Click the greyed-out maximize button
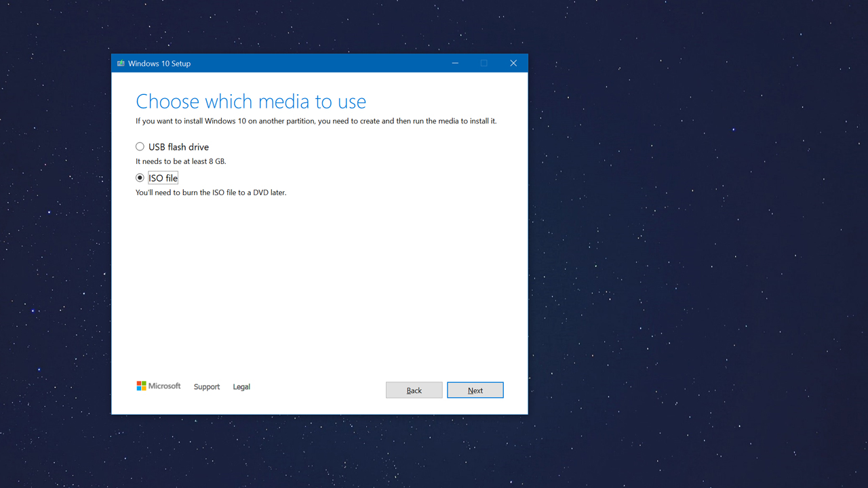This screenshot has width=868, height=488. pyautogui.click(x=484, y=63)
